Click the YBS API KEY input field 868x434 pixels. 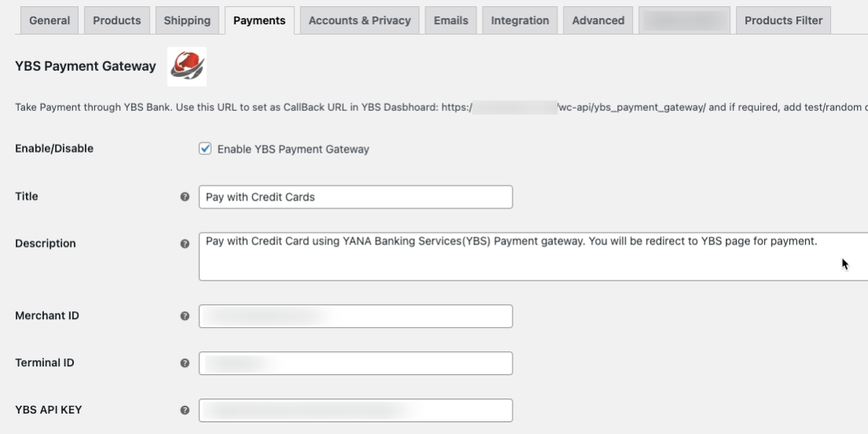[355, 410]
